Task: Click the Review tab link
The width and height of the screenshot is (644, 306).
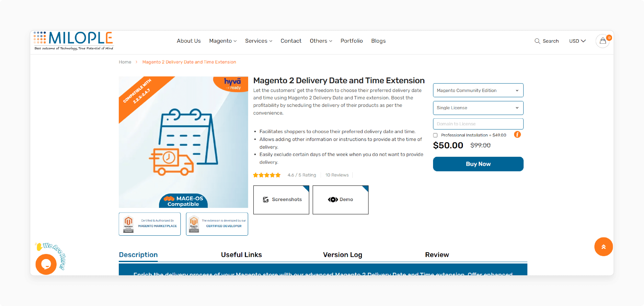Action: pos(437,255)
